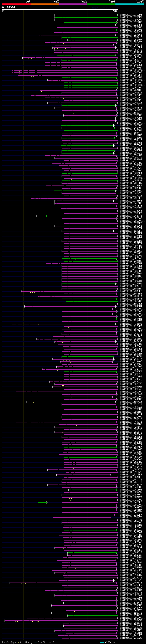The height and width of the screenshot is (644, 146).
Task: Select label UniRef100_C4EML6
Action: tap(131, 502)
